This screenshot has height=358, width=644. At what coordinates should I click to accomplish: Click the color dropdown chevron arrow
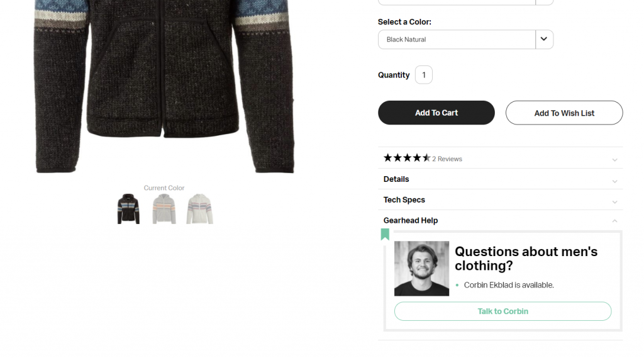pyautogui.click(x=544, y=39)
